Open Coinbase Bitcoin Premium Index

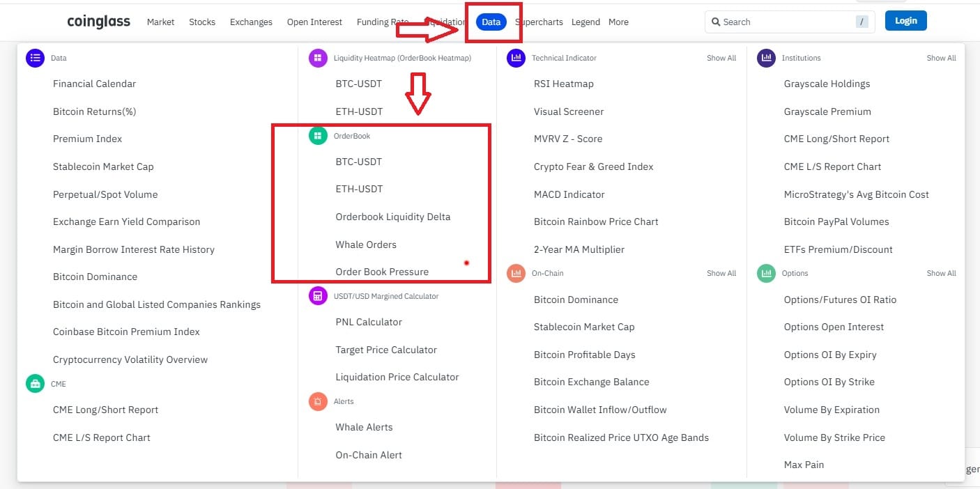[126, 332]
